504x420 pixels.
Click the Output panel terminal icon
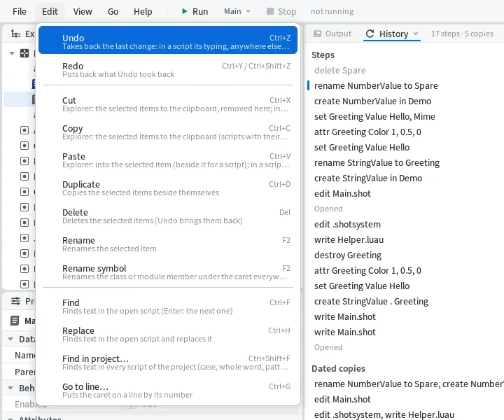coord(317,34)
